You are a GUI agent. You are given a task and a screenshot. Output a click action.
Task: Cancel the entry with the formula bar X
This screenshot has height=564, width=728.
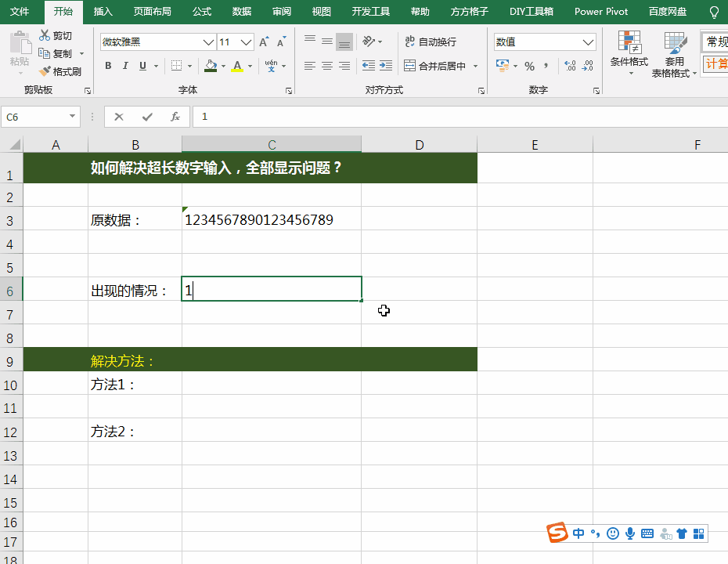[119, 117]
